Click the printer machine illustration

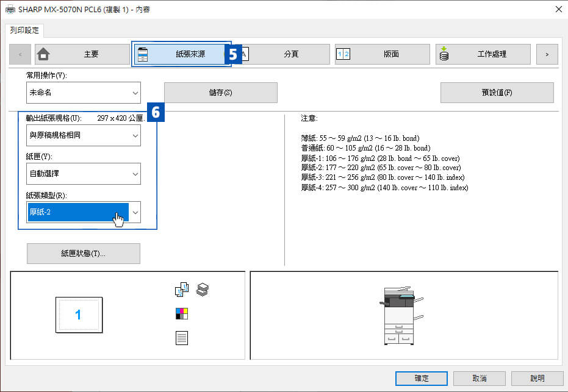pos(401,315)
